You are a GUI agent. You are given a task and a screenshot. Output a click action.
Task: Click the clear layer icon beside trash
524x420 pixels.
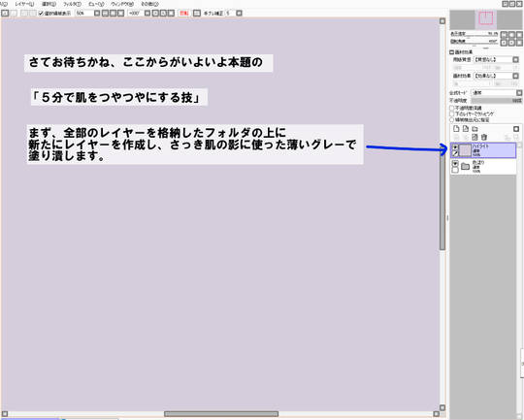(475, 137)
